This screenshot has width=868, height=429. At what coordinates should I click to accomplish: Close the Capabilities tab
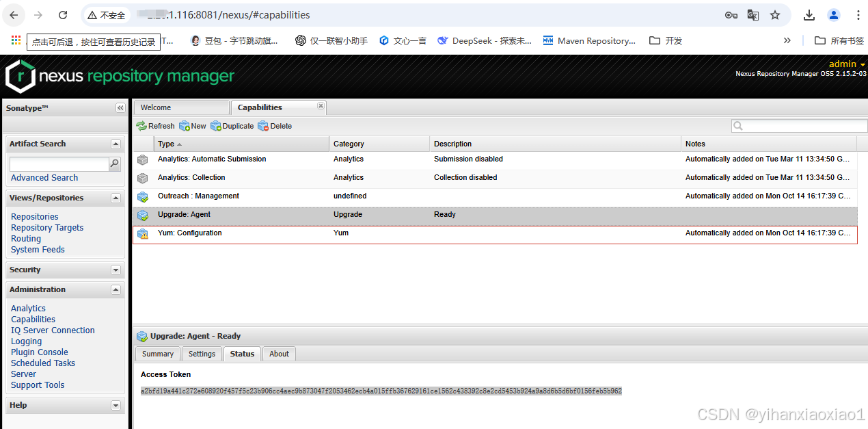(x=321, y=106)
